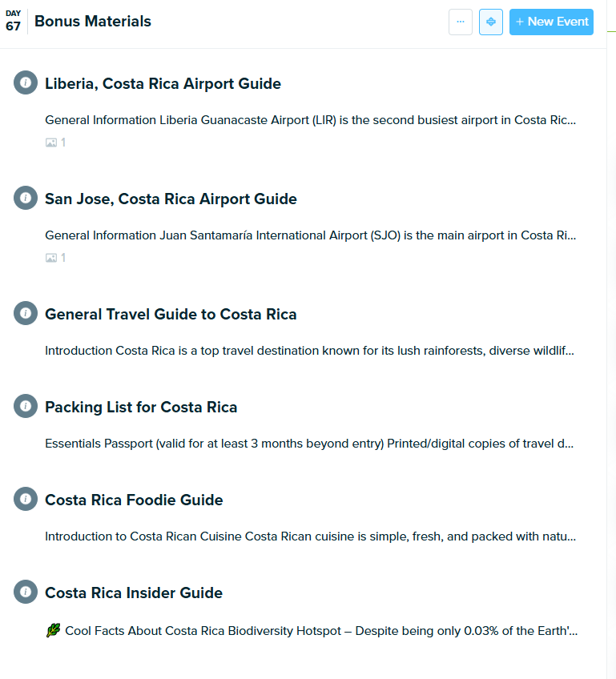Click the info icon for Costa Rica Insider Guide
This screenshot has width=616, height=679.
coord(25,591)
